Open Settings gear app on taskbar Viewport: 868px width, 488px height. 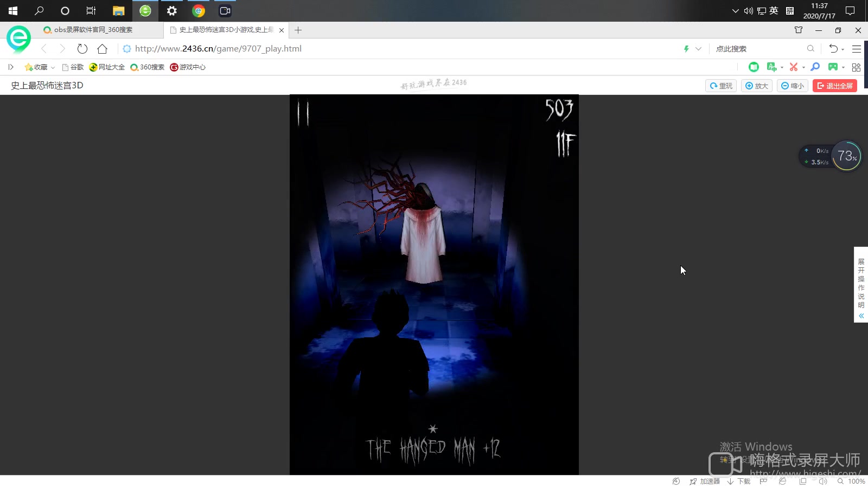point(172,11)
